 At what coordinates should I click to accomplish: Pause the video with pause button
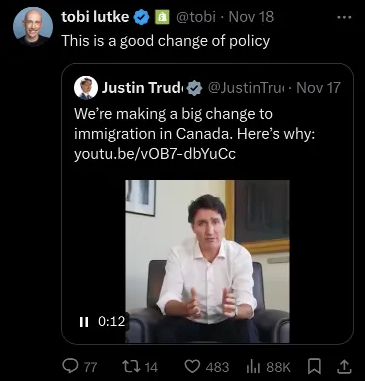click(84, 322)
